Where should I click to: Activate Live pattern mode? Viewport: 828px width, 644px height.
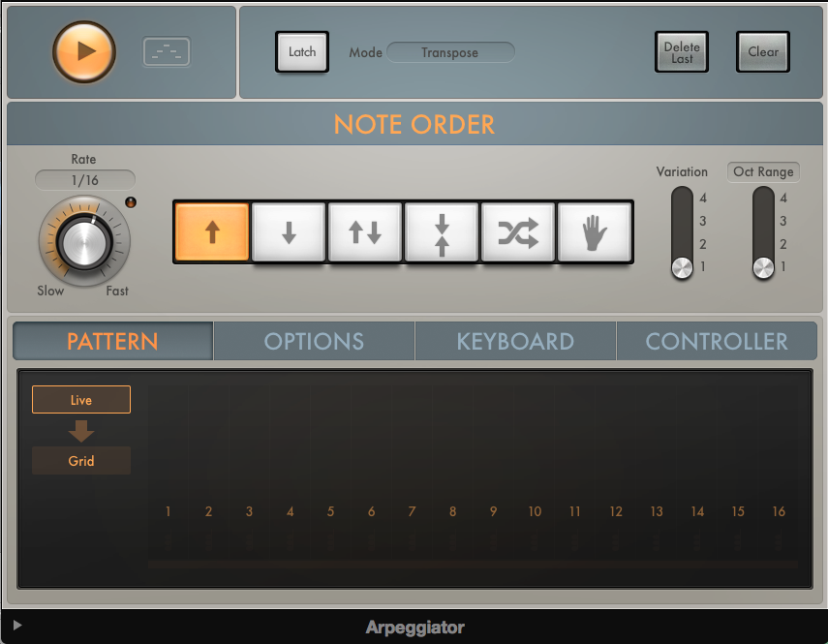coord(80,399)
